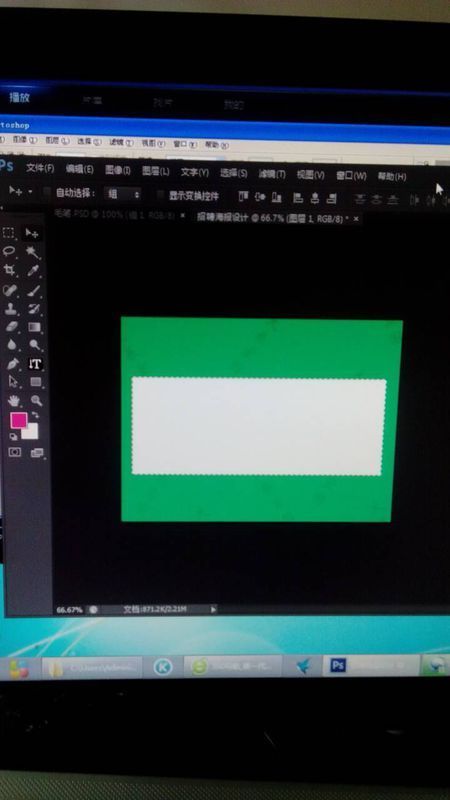The height and width of the screenshot is (800, 450).
Task: Click the align top edges icon
Action: point(243,196)
